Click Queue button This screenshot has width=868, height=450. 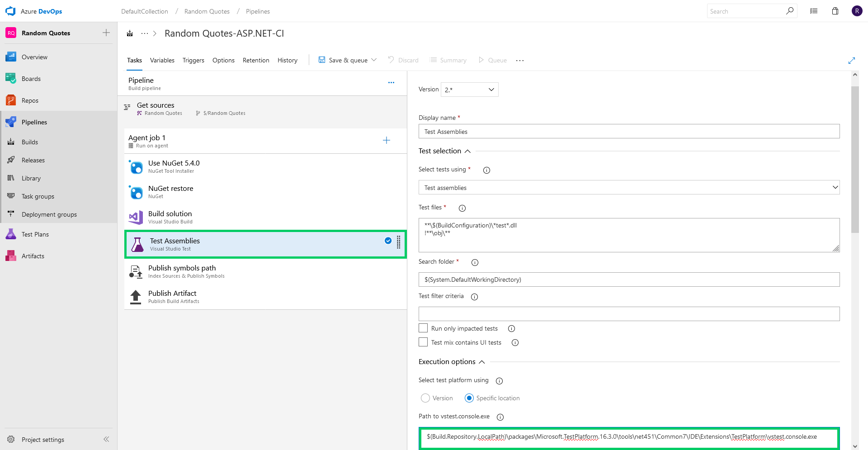pos(492,60)
